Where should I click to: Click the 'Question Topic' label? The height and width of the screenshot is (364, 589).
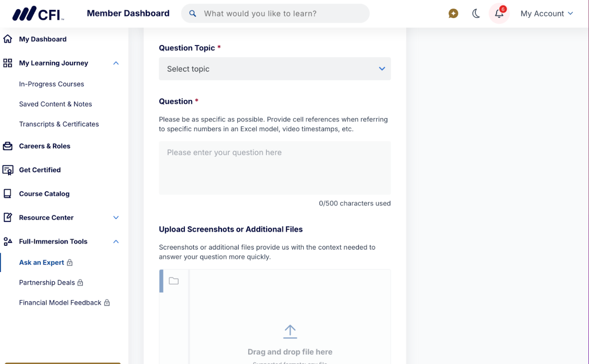point(187,48)
